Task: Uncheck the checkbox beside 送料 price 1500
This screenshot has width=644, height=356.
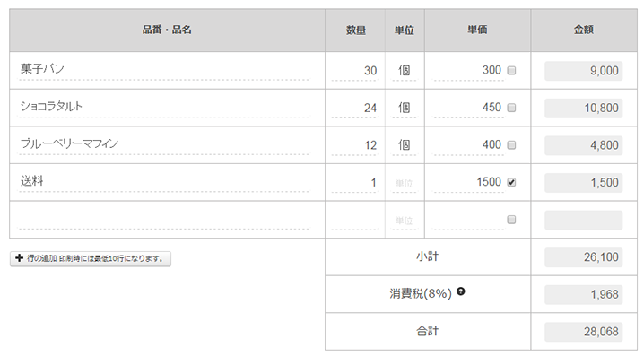Action: pos(511,182)
